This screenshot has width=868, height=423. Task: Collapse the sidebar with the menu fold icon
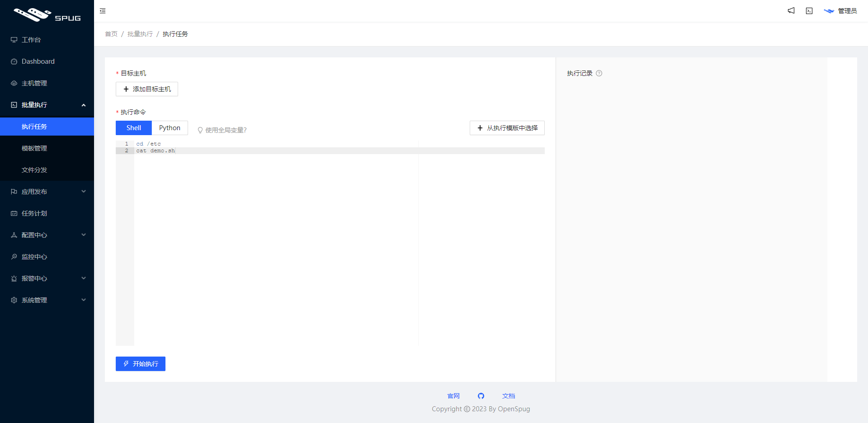click(103, 11)
